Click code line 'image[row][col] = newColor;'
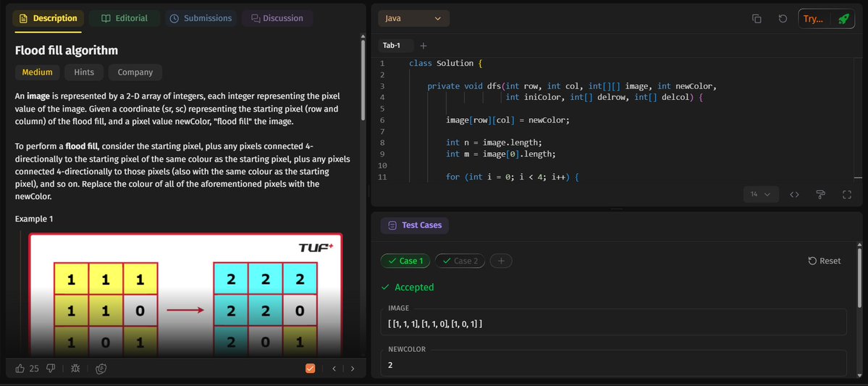Screen dimensions: 868x386 coord(507,120)
